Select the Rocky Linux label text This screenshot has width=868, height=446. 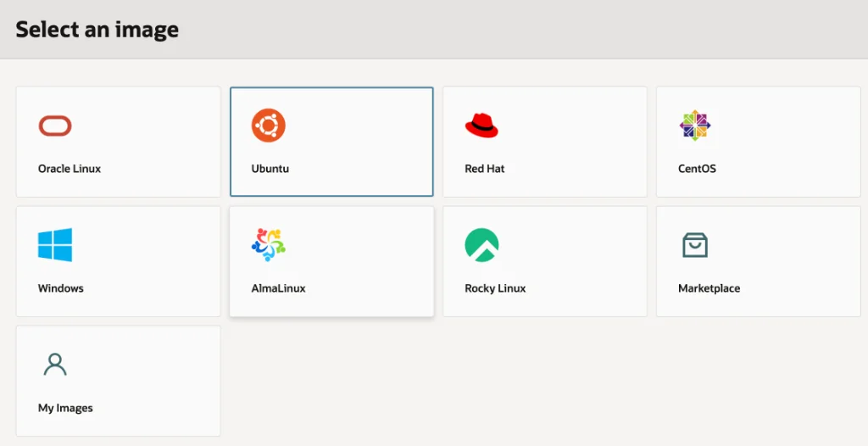click(495, 288)
